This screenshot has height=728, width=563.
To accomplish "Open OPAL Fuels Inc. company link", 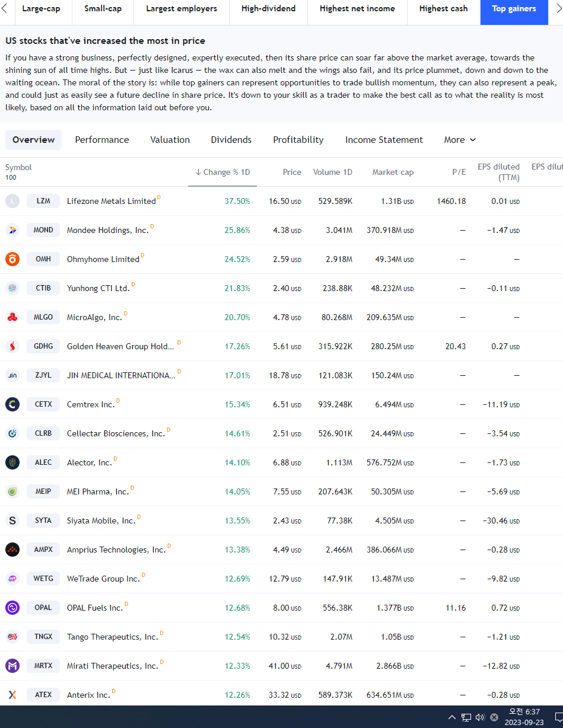I will (x=95, y=608).
